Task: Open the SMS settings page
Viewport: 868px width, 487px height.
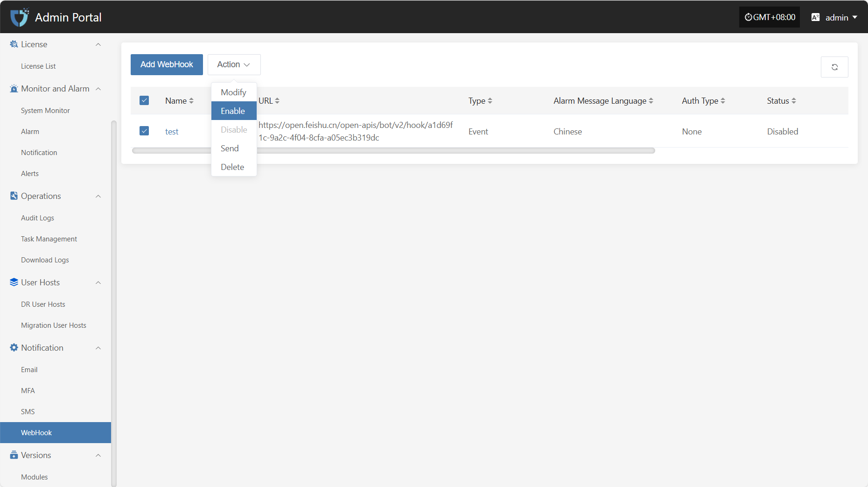Action: coord(28,412)
